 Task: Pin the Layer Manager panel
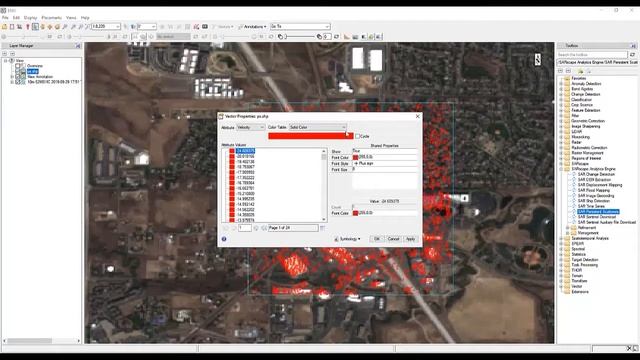pyautogui.click(x=78, y=46)
